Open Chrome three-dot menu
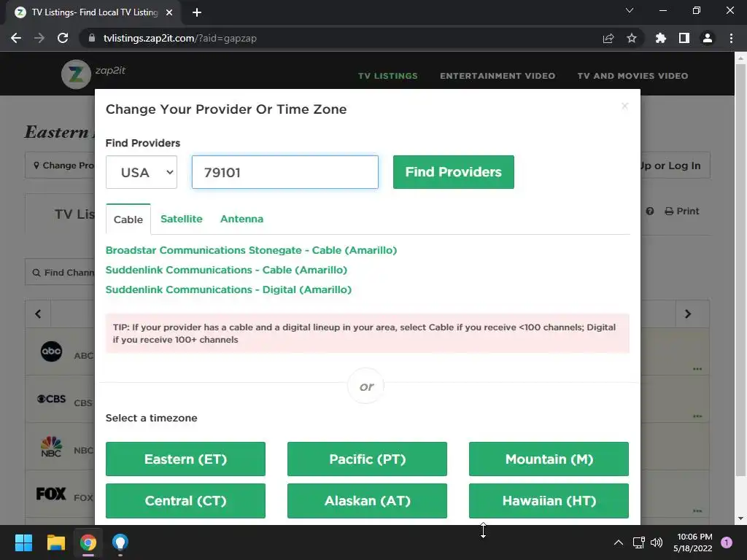 coord(731,38)
